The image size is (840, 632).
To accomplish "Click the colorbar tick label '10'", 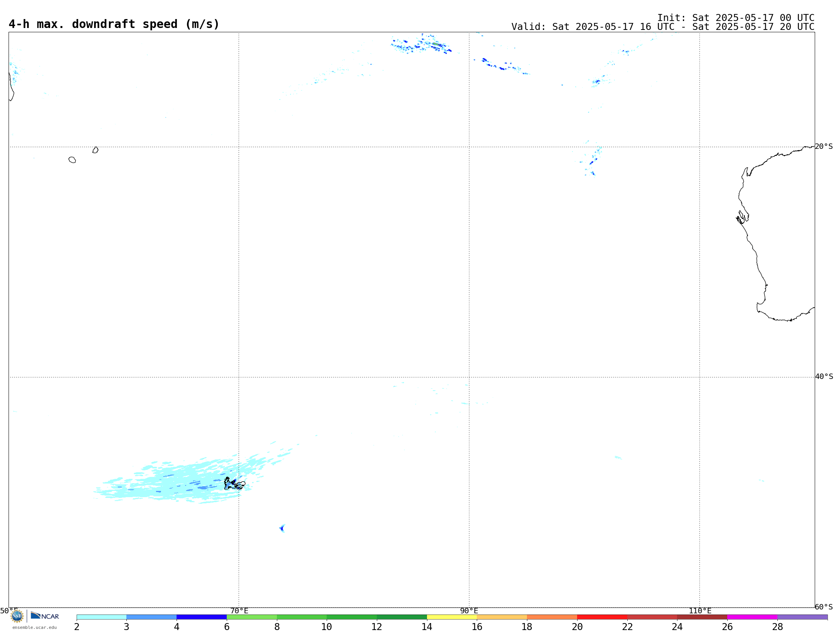I will [x=327, y=627].
